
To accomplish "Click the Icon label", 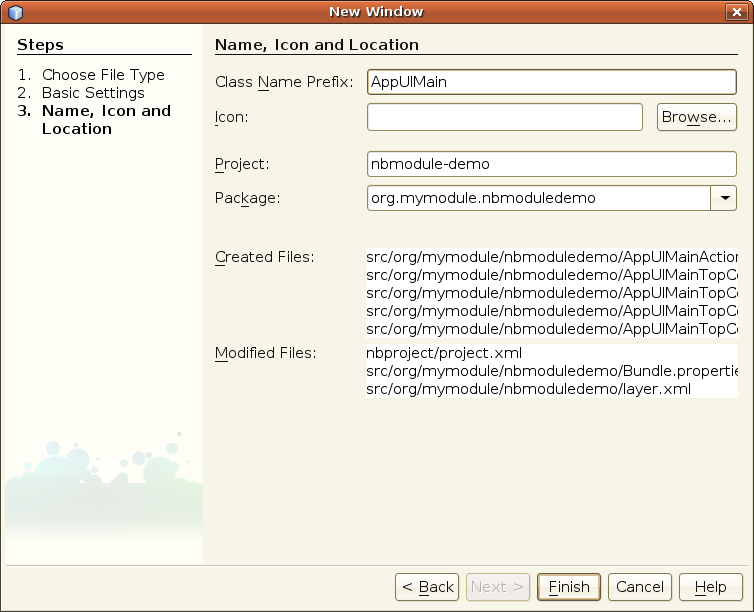I will [x=231, y=117].
